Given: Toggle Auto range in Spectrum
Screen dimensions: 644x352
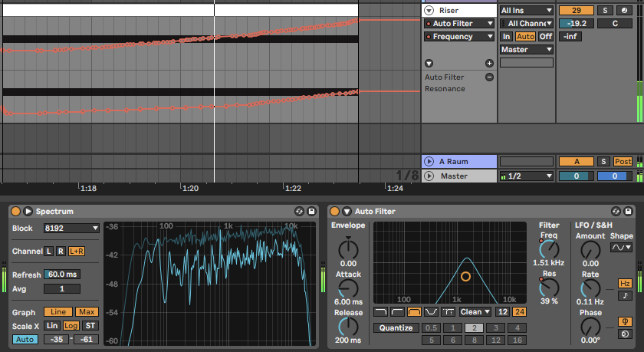Looking at the screenshot, I should 25,339.
